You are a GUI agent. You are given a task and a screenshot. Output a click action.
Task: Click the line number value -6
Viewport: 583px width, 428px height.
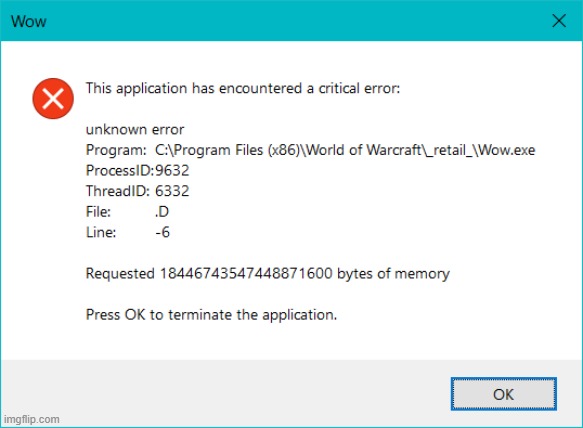(162, 232)
